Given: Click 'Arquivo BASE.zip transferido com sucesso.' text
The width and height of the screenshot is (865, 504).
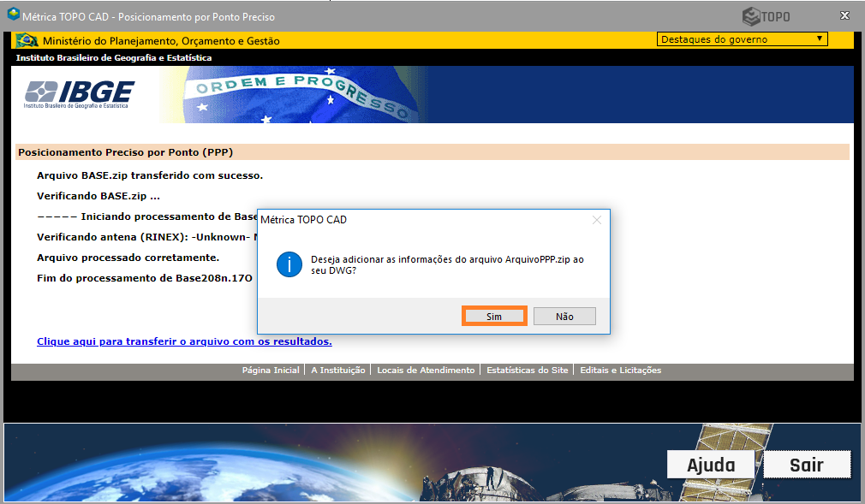Looking at the screenshot, I should 150,175.
